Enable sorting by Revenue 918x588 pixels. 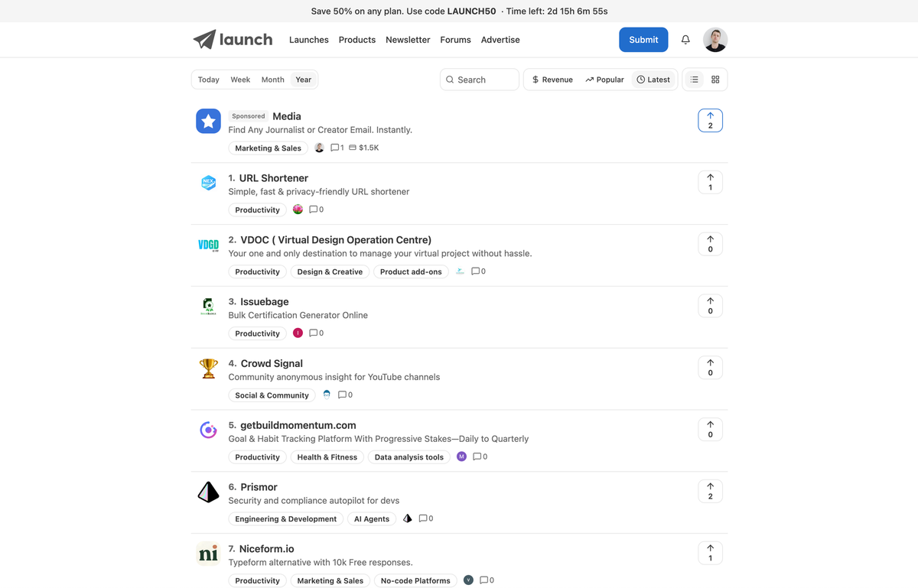coord(551,79)
